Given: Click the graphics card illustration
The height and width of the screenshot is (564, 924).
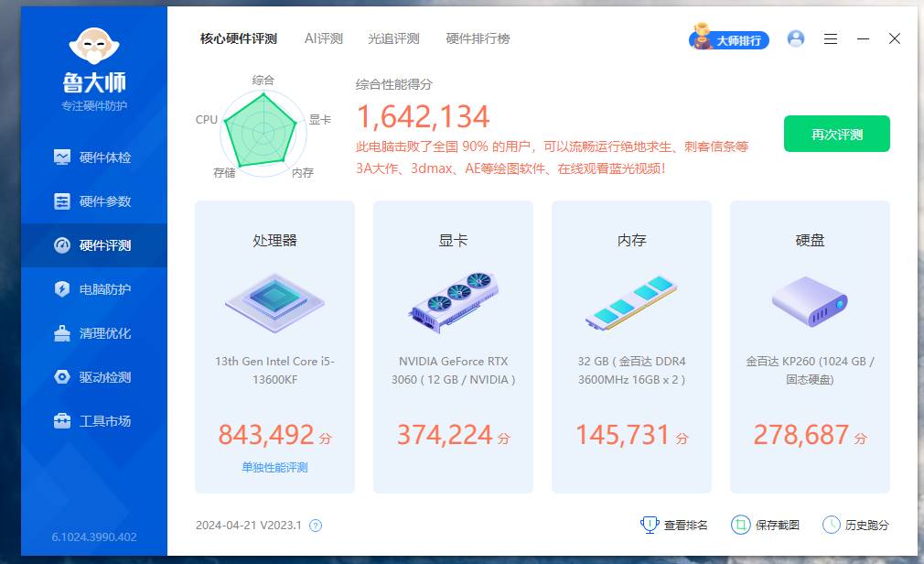Looking at the screenshot, I should [x=453, y=303].
